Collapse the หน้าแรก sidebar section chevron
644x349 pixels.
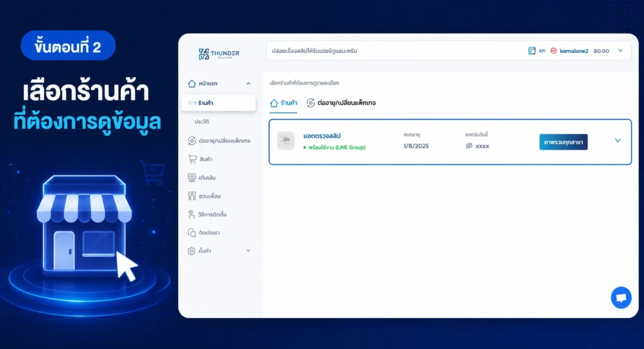click(x=248, y=84)
